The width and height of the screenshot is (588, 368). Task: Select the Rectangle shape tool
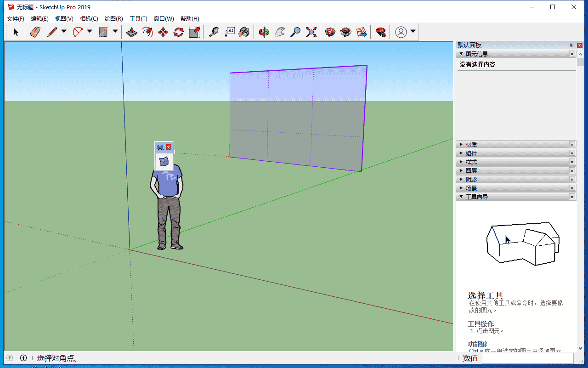pos(103,32)
